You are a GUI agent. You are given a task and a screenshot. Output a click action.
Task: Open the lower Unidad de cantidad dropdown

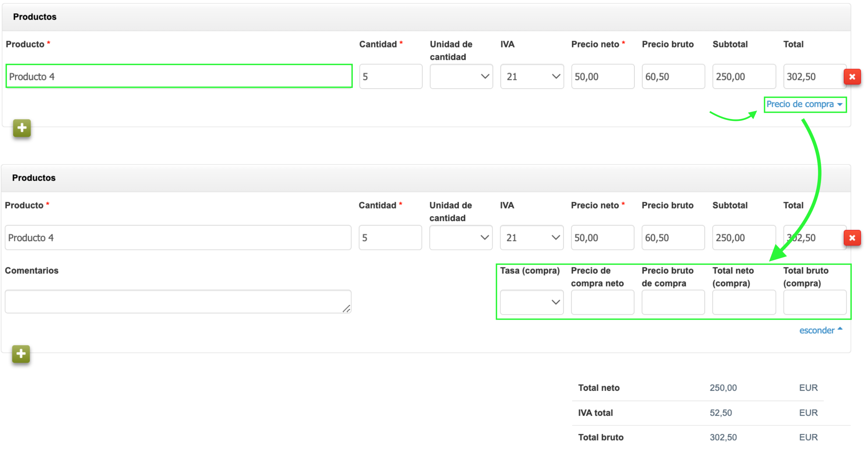tap(461, 238)
